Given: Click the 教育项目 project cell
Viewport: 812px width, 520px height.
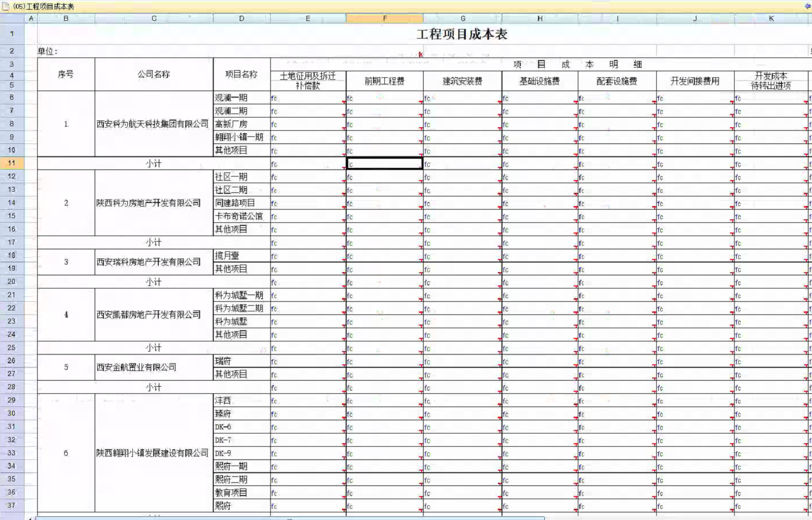Looking at the screenshot, I should 242,493.
